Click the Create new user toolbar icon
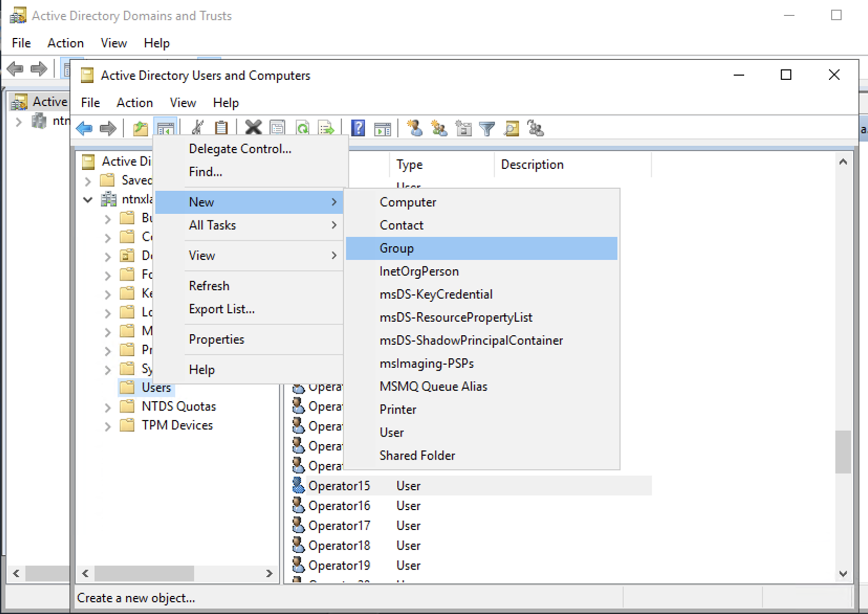This screenshot has height=614, width=868. click(x=415, y=128)
